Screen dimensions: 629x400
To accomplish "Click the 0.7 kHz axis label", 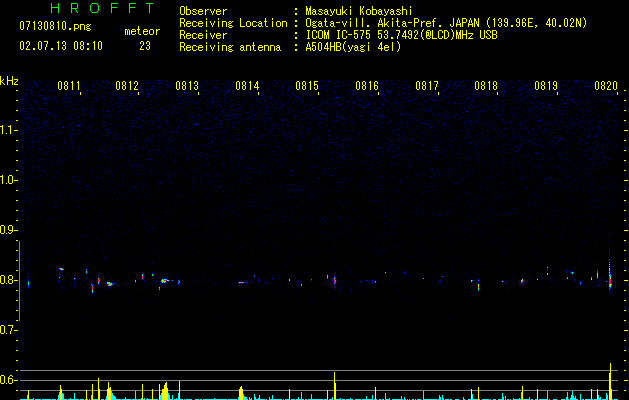I will click(x=8, y=330).
